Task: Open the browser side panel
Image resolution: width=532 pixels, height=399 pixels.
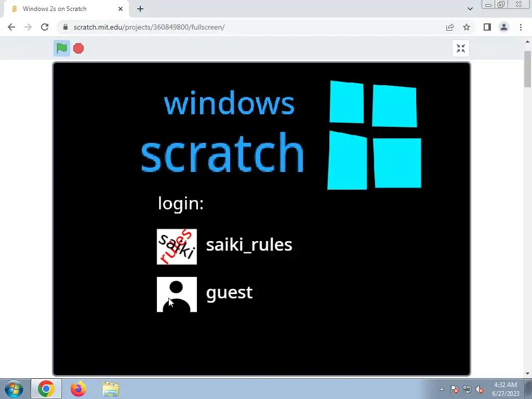Action: point(487,27)
